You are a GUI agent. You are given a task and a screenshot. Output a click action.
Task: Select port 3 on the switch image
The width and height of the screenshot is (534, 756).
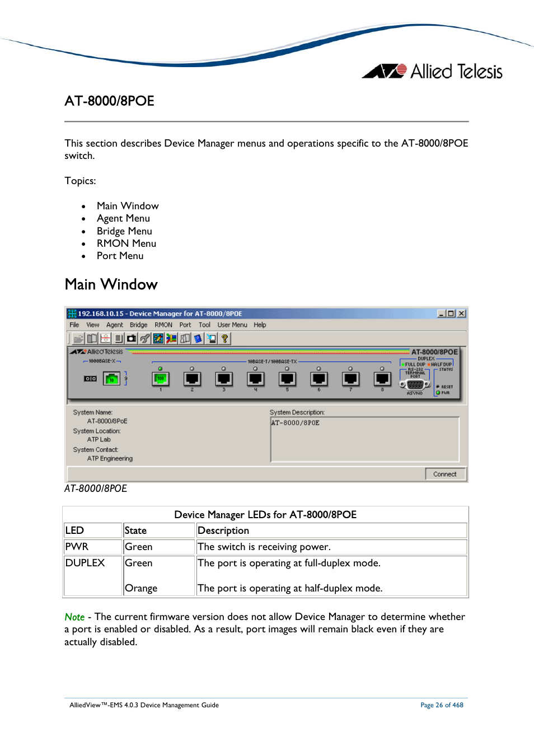[x=224, y=379]
